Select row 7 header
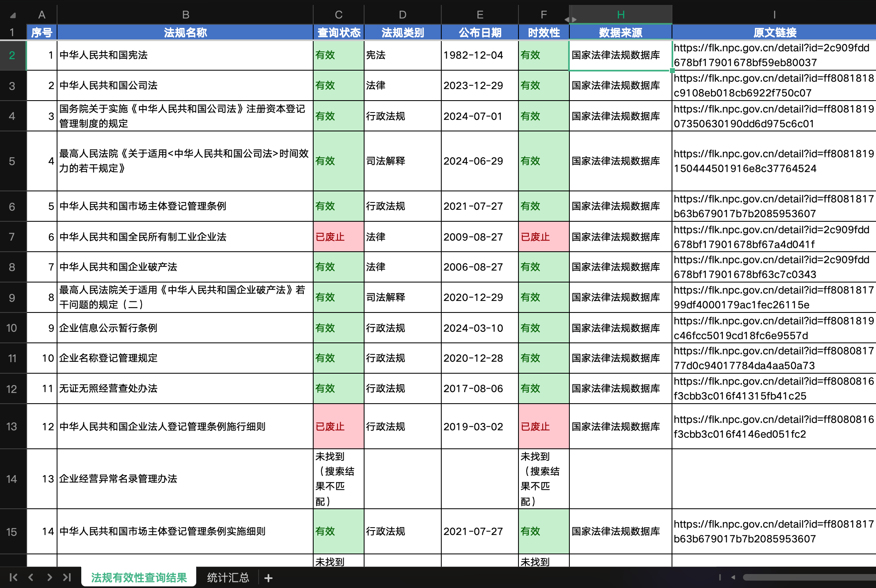This screenshot has height=588, width=876. click(12, 237)
